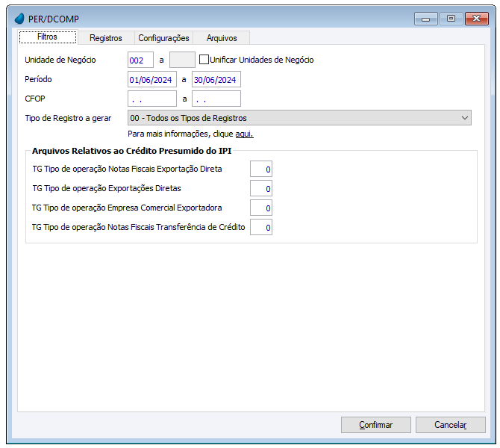Viewport: 500px width, 448px height.
Task: Open the Configurações tab
Action: 163,38
